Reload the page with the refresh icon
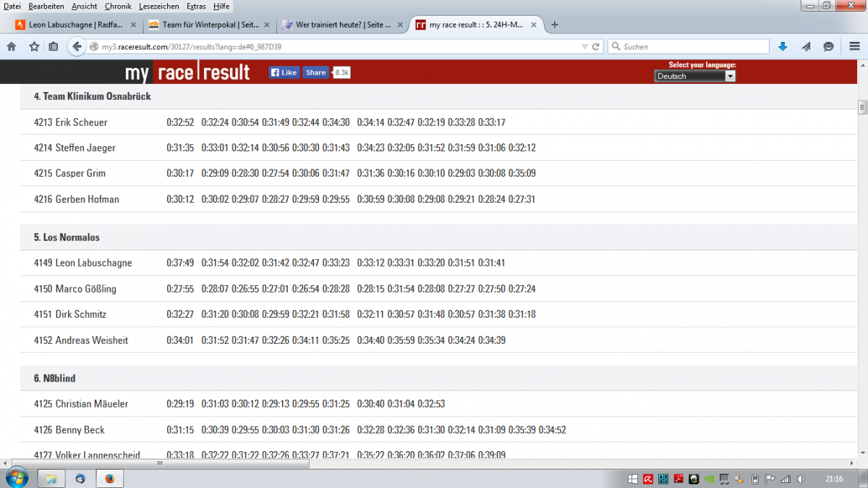 click(x=596, y=46)
